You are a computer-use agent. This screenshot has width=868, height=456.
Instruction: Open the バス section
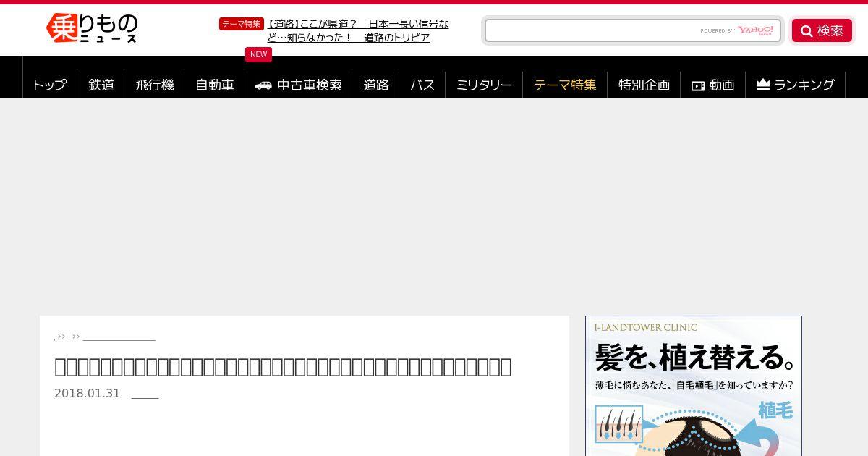point(422,85)
